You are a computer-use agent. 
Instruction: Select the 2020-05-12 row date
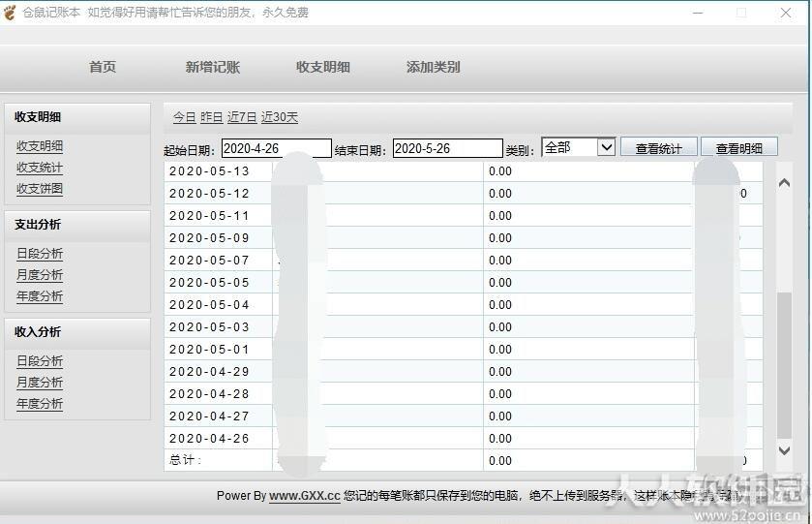[x=209, y=194]
